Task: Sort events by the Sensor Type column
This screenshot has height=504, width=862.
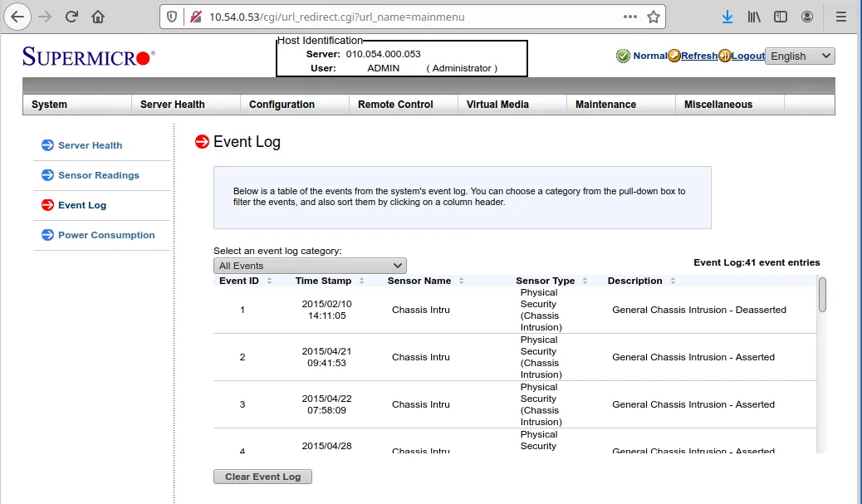Action: [546, 281]
